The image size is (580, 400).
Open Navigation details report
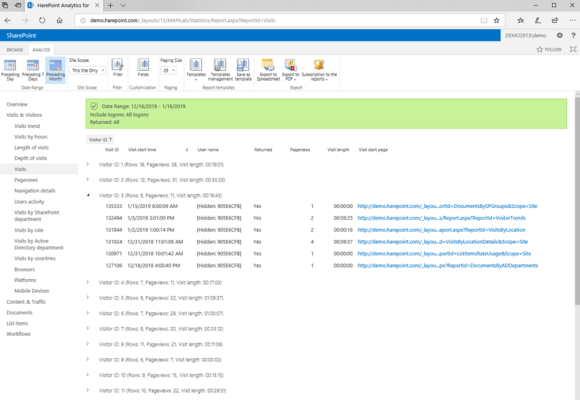[x=35, y=191]
